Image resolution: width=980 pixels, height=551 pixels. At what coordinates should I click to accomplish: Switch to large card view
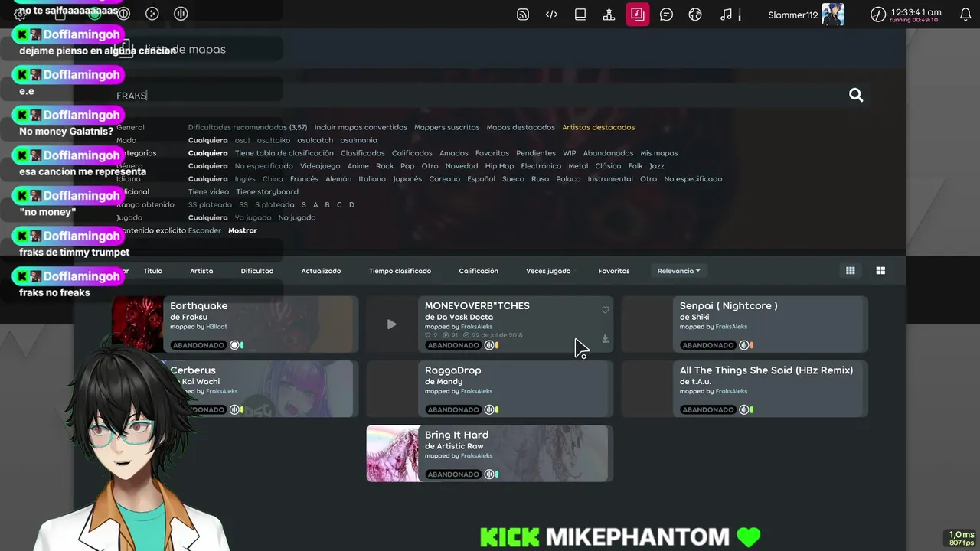880,270
